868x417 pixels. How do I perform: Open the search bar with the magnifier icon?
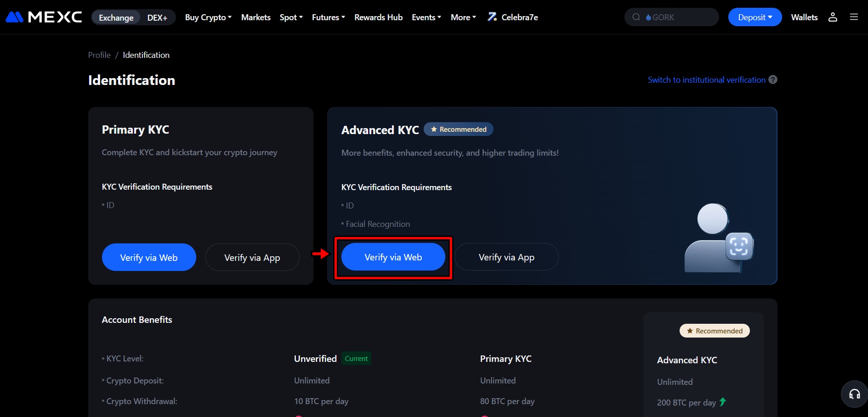[636, 17]
